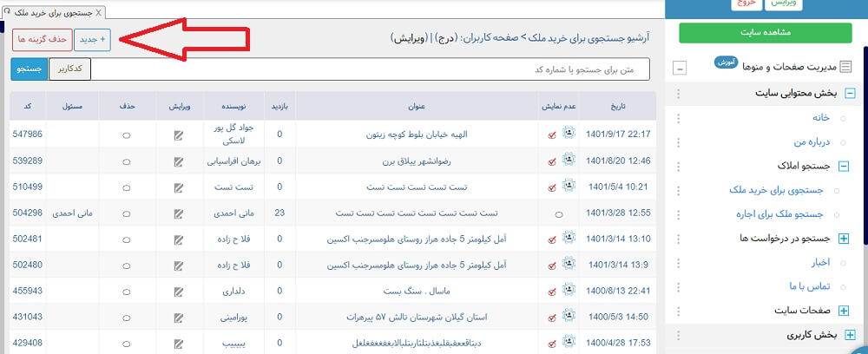Image resolution: width=868 pixels, height=354 pixels.
Task: Click the edit icon for row 429408
Action: coord(179,344)
